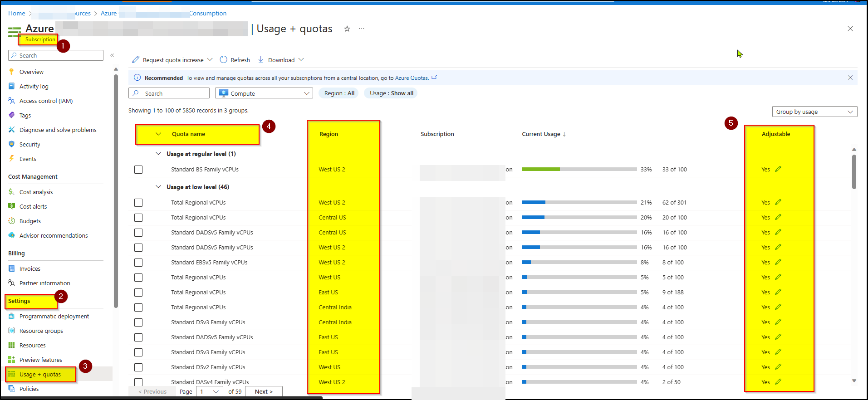Edit quota pencil for 9 of 188 row
Screen dimensions: 868x400
[x=778, y=292]
